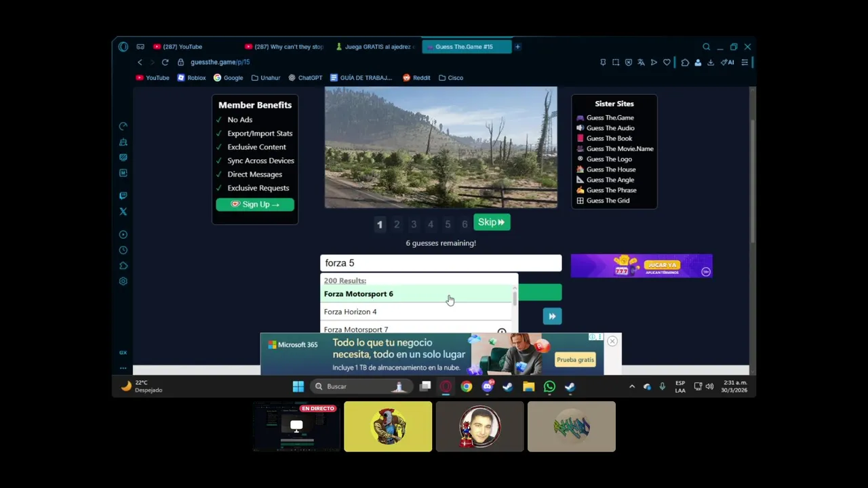The height and width of the screenshot is (488, 868).
Task: Open WhatsApp from the taskbar
Action: click(549, 386)
